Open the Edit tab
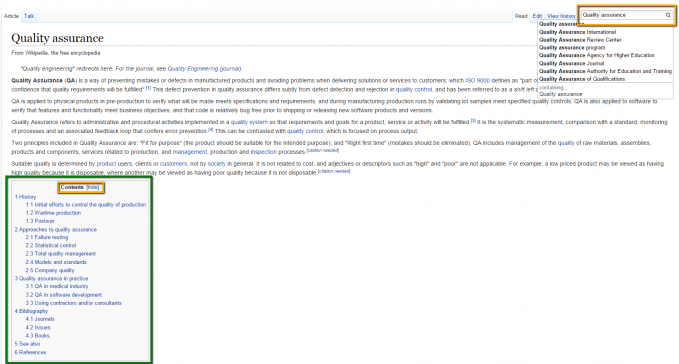This screenshot has width=679, height=364. pyautogui.click(x=537, y=16)
